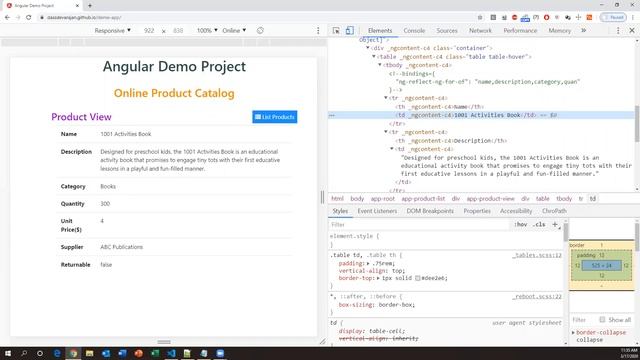The image size is (640, 360).
Task: Open the Network tab
Action: coord(480,31)
